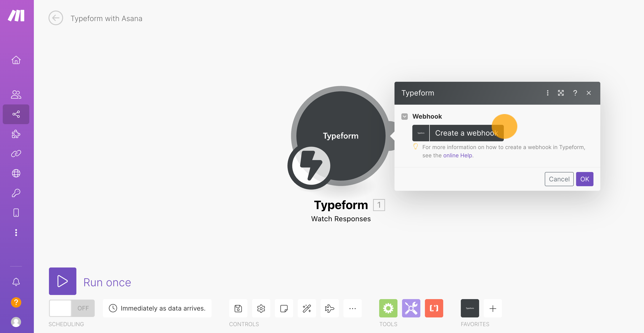Open Keys icon in the sidebar
This screenshot has height=333, width=644.
(16, 193)
